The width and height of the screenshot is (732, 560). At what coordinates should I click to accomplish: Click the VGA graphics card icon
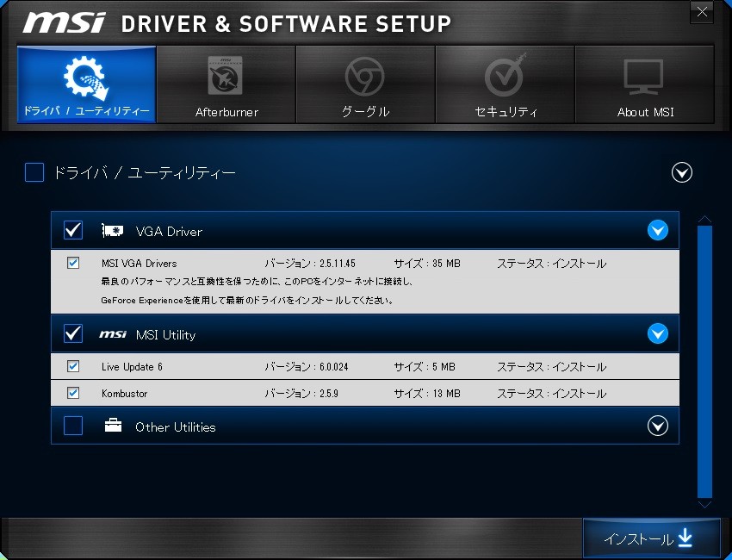point(113,231)
